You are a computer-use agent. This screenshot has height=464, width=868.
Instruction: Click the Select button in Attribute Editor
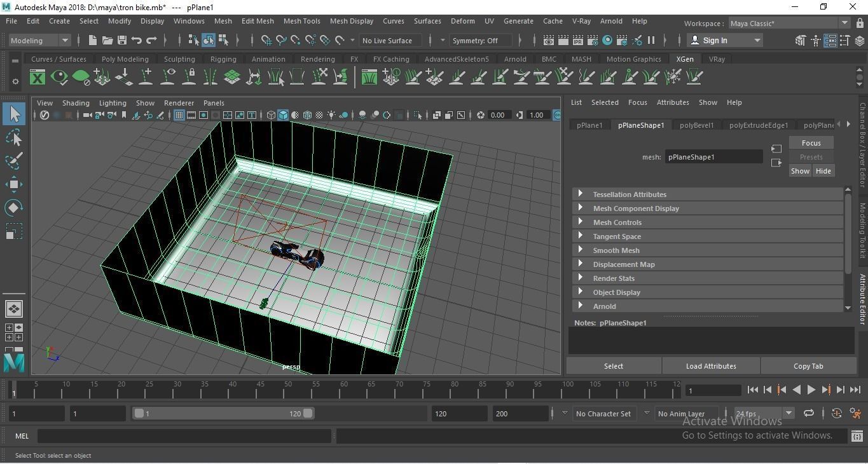614,366
